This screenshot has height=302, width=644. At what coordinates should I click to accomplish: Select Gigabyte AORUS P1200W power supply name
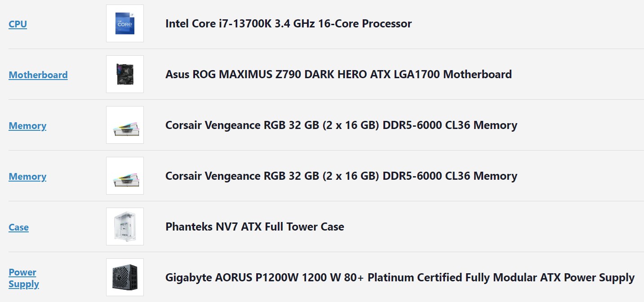pyautogui.click(x=400, y=277)
